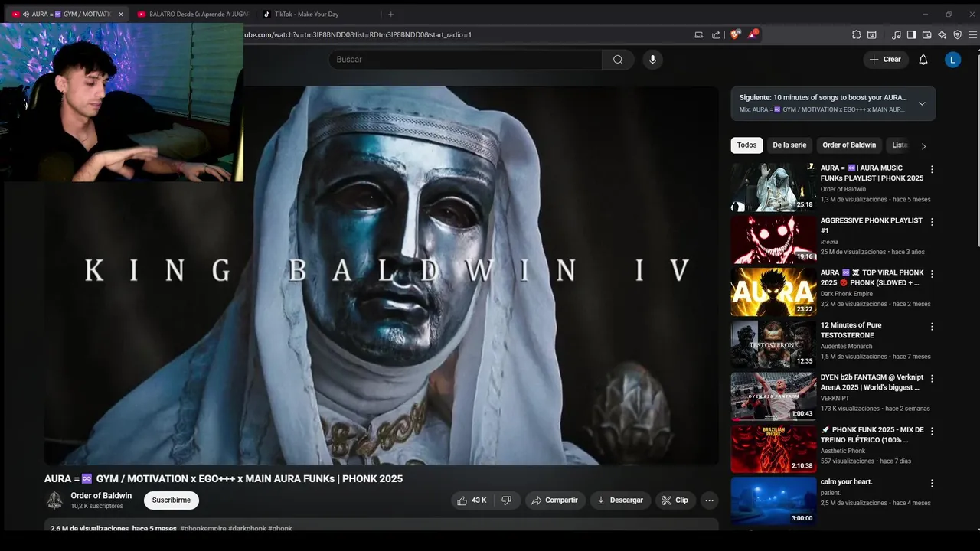Open Brave Playlist music note icon
Screen dimensions: 980x551
point(897,34)
